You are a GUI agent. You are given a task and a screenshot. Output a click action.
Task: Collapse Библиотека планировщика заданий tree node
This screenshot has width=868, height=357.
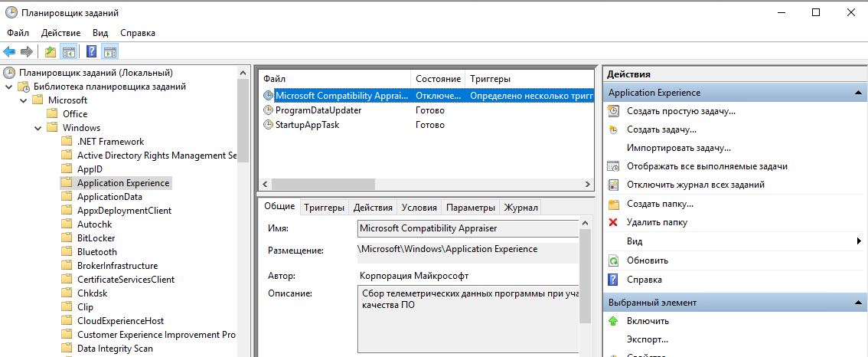pos(8,87)
